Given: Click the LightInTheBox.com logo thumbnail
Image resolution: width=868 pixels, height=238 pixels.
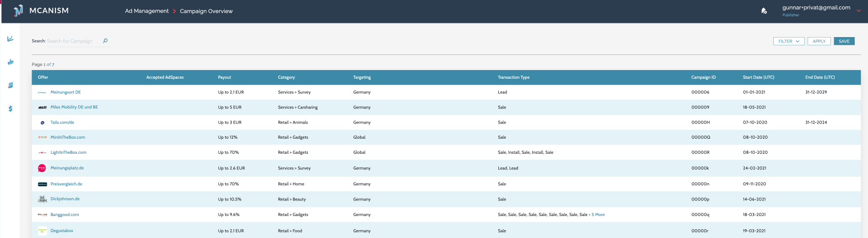Looking at the screenshot, I should click(x=42, y=152).
